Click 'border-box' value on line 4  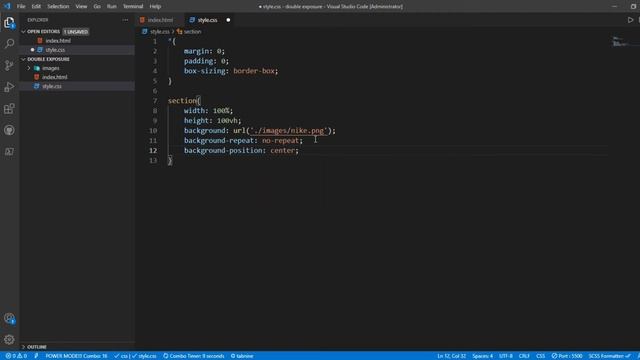click(x=254, y=71)
